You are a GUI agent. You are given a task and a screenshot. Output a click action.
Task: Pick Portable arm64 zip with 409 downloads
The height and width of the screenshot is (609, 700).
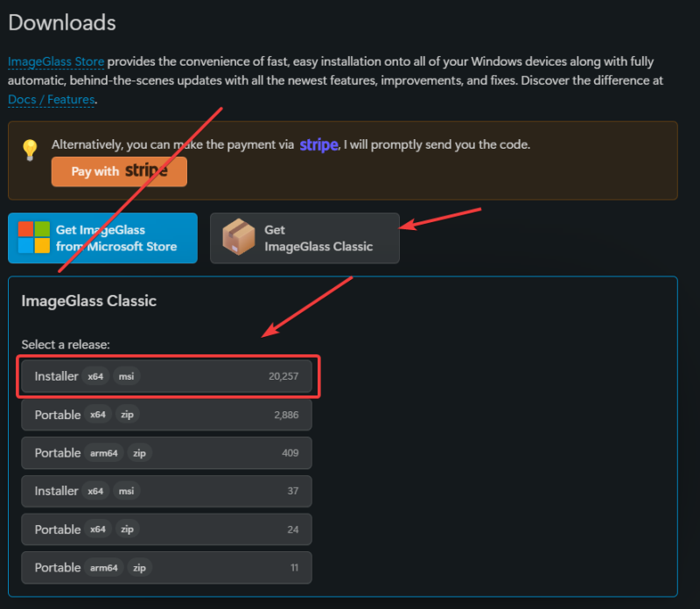[166, 453]
